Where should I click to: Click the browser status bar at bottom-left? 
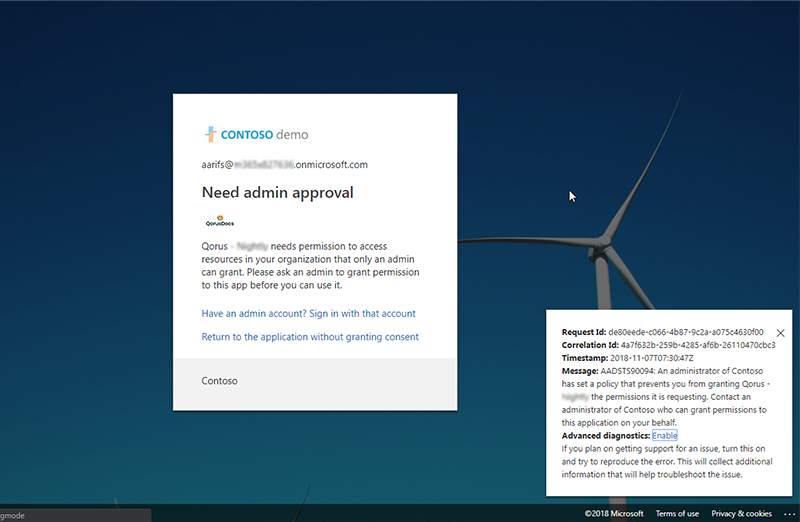(x=75, y=515)
